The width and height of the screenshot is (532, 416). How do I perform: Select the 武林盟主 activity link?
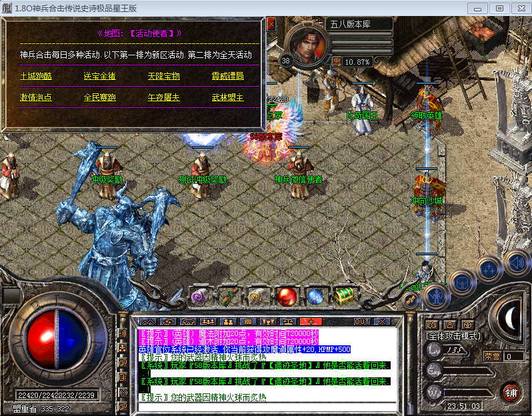point(227,97)
